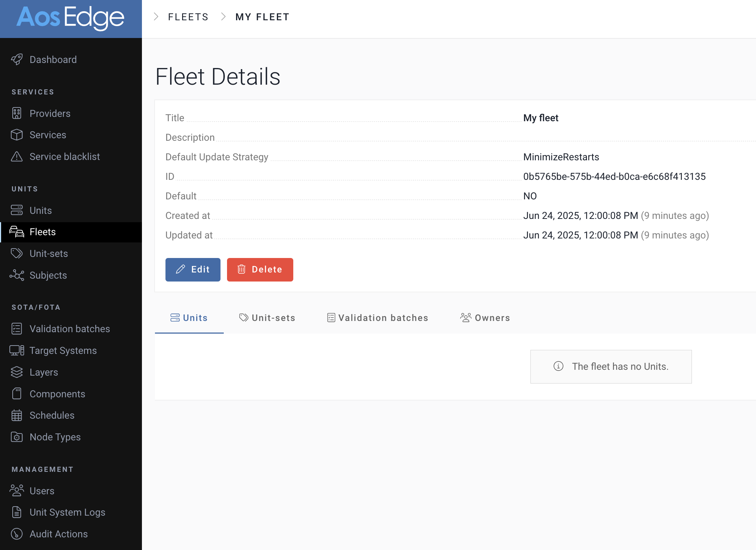The height and width of the screenshot is (550, 756).
Task: Click the AosEdge logo
Action: [71, 17]
